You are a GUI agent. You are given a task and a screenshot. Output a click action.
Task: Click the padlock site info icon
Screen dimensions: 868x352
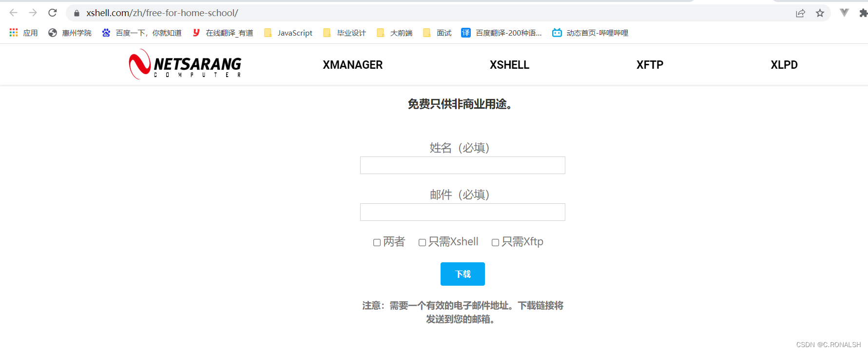pos(77,13)
